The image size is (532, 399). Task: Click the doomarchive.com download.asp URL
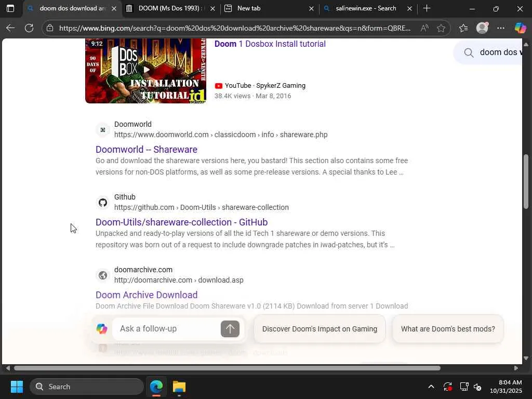(x=179, y=280)
